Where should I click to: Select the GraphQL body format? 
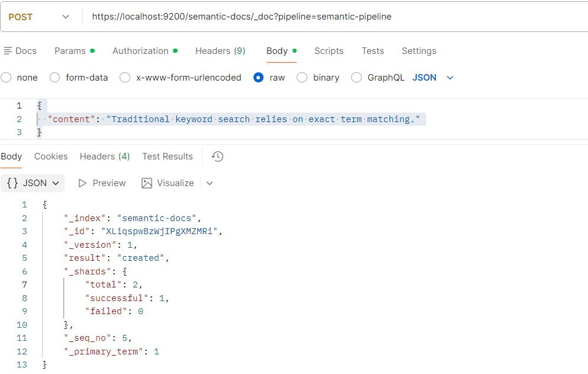pyautogui.click(x=356, y=77)
